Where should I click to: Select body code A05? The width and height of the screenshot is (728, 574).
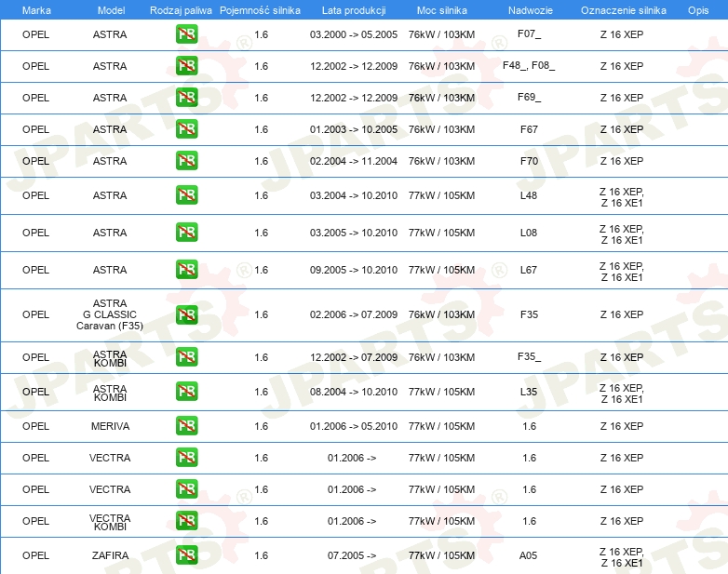click(529, 555)
